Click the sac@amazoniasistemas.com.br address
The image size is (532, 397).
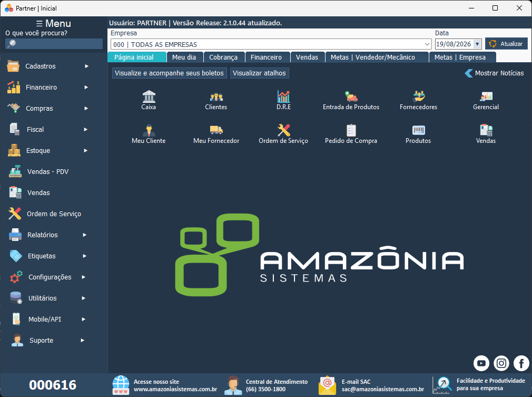(x=383, y=389)
